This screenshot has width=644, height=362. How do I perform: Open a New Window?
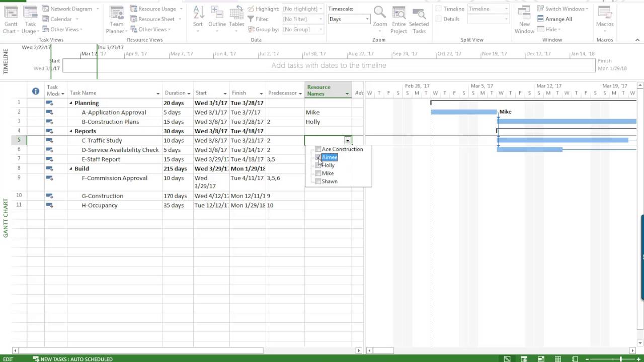(524, 21)
